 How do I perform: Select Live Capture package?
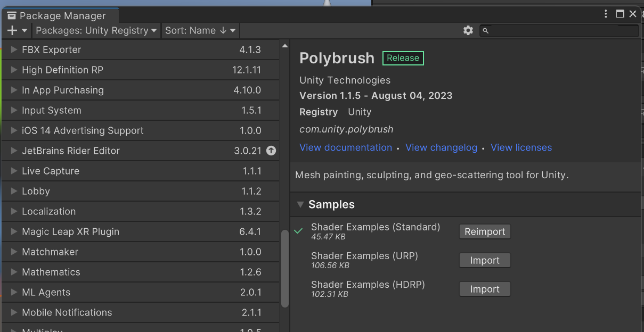tap(141, 171)
